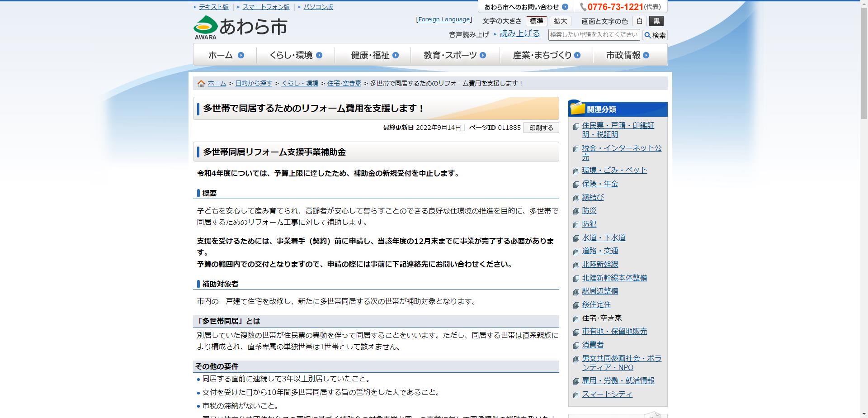Open breadcrumb link くらし・環境
The height and width of the screenshot is (418, 868).
[300, 83]
